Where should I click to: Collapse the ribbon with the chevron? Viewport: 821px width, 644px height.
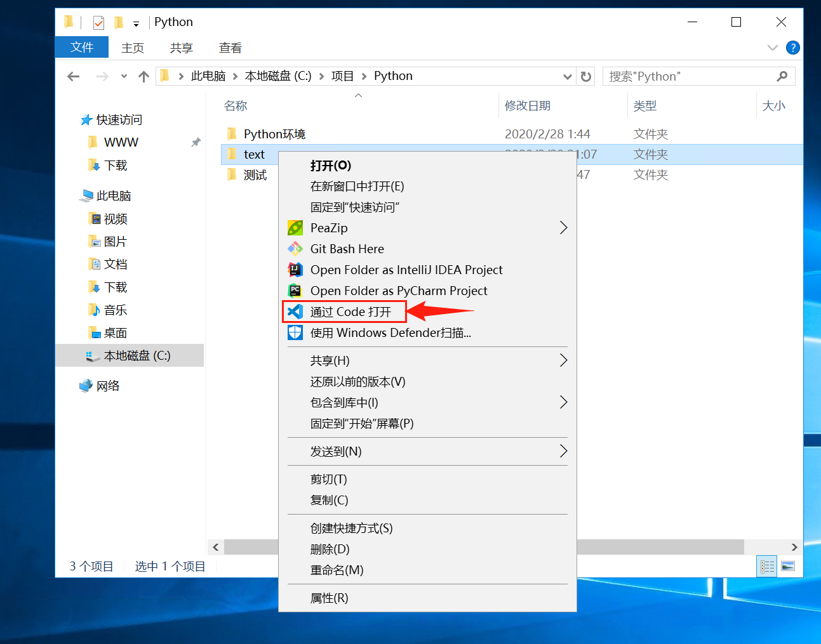(773, 48)
